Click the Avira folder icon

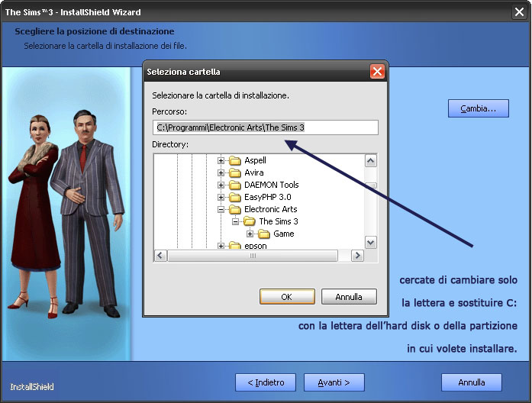click(235, 172)
